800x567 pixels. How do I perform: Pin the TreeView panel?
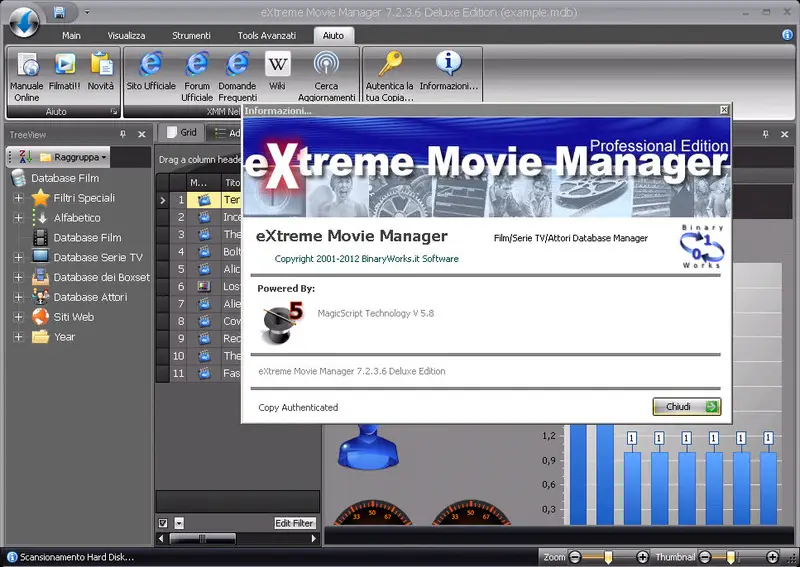[x=123, y=134]
